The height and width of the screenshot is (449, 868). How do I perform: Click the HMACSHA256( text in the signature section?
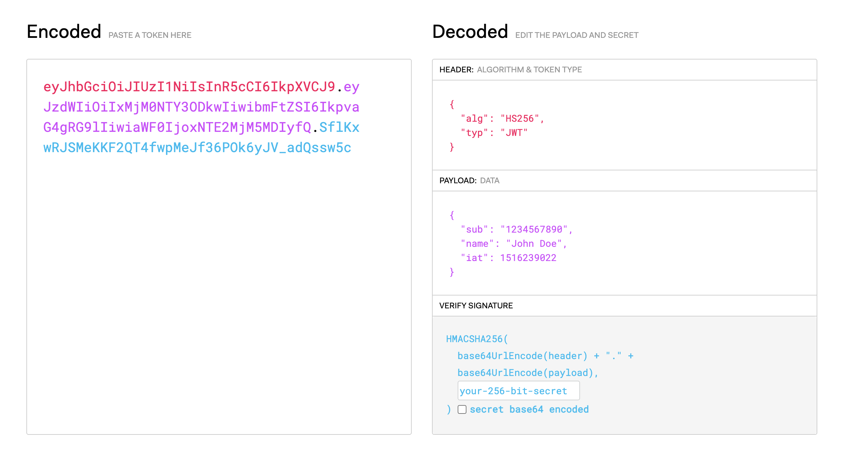tap(477, 339)
